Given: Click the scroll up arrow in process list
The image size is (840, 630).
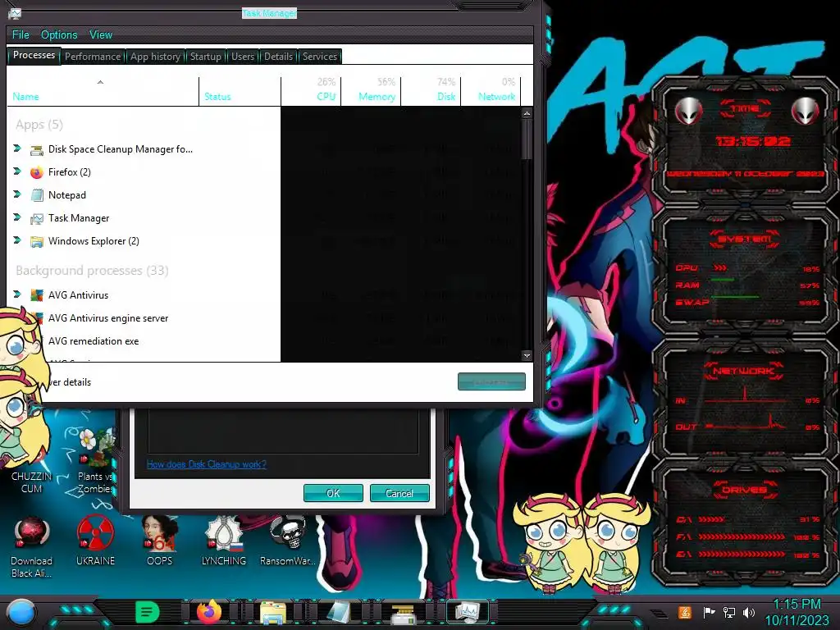Looking at the screenshot, I should pyautogui.click(x=527, y=113).
